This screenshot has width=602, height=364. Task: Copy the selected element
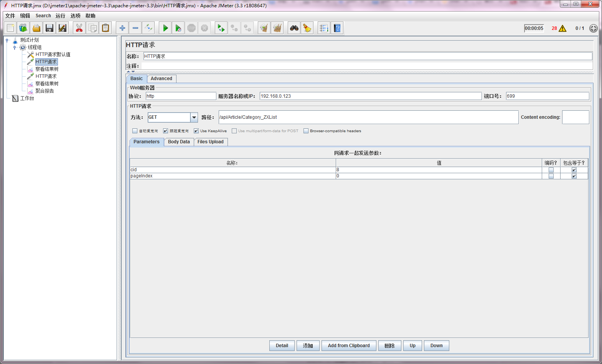coord(92,28)
